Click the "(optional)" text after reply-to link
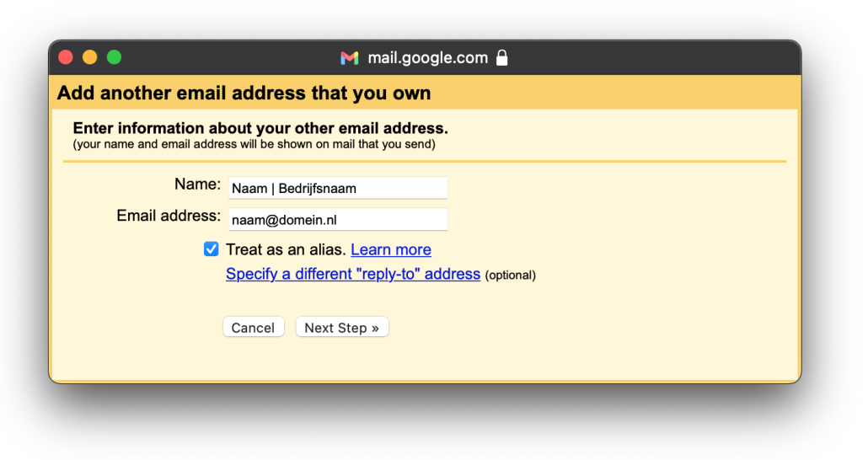The width and height of the screenshot is (868, 460). [511, 275]
